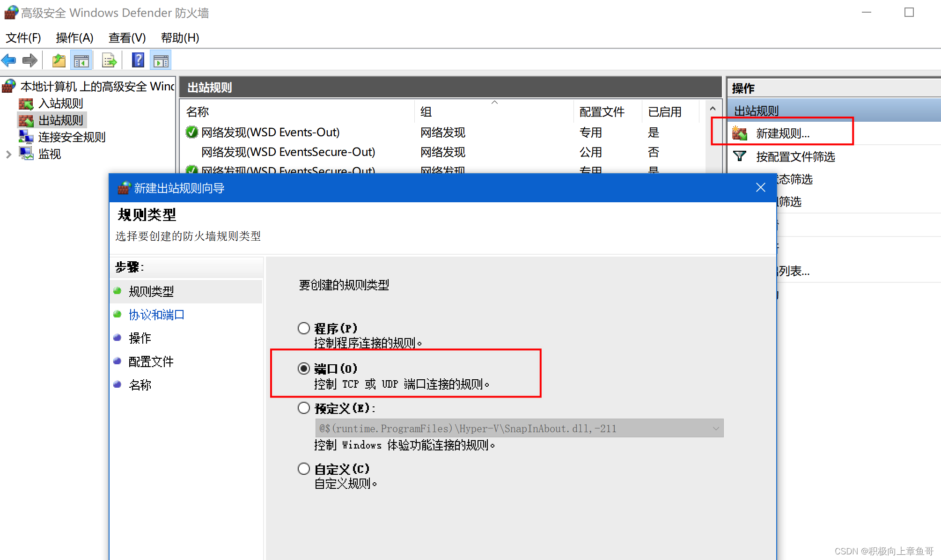Select the 自定义(C) radio button

point(304,469)
